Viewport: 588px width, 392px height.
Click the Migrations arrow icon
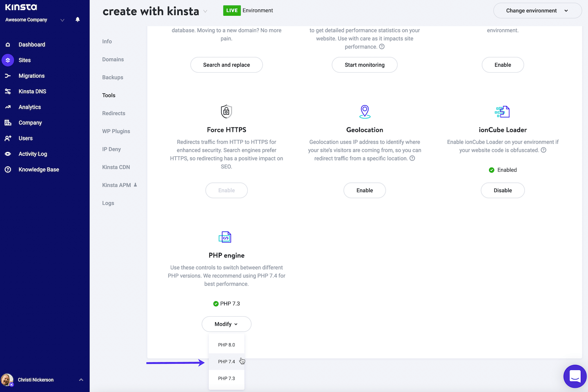(8, 76)
